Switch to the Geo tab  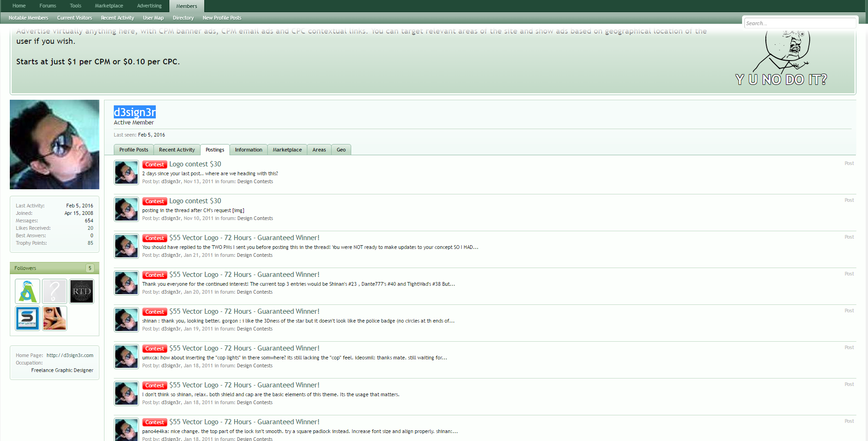pos(341,150)
